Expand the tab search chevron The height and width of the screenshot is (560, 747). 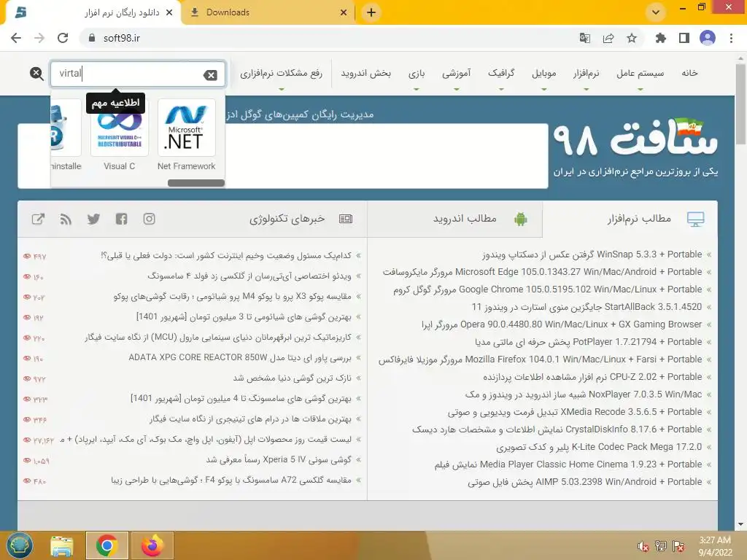pos(656,12)
